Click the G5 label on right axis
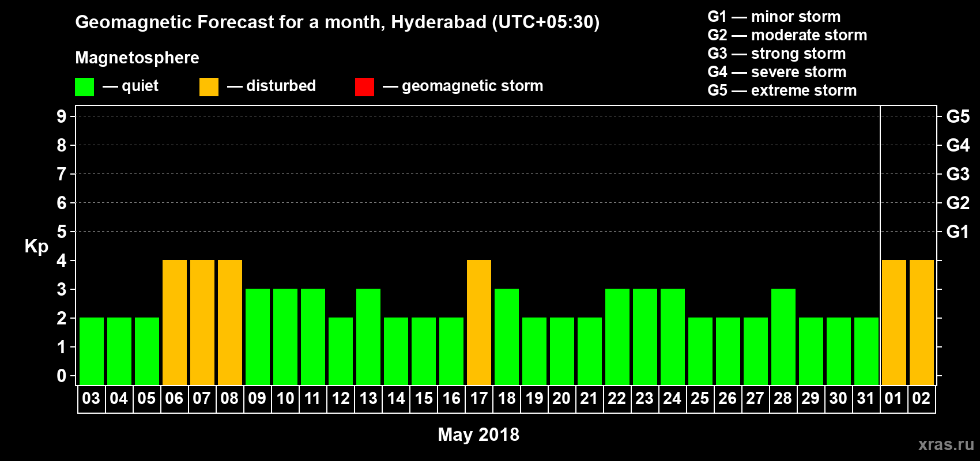The width and height of the screenshot is (980, 461). [x=958, y=116]
